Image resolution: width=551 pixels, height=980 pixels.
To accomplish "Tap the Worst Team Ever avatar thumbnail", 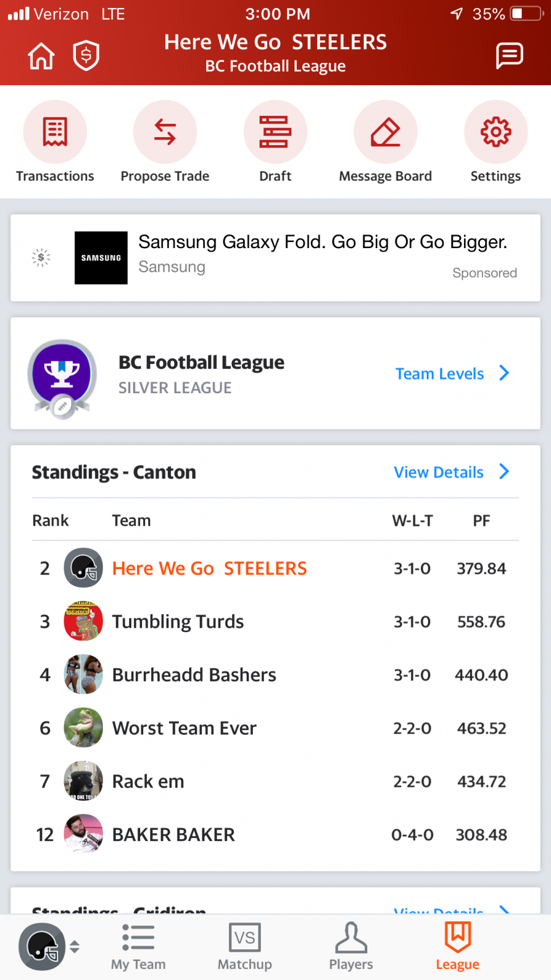I will tap(83, 728).
